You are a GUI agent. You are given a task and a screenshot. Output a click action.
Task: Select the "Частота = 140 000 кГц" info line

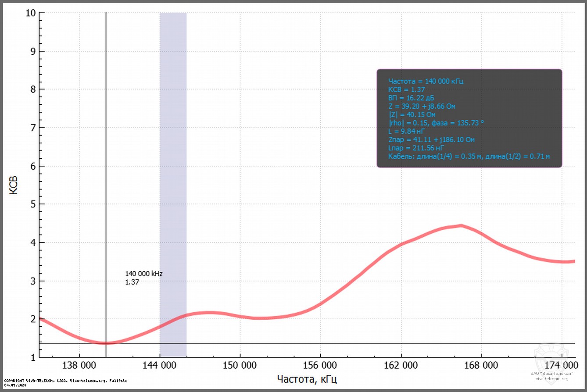426,81
